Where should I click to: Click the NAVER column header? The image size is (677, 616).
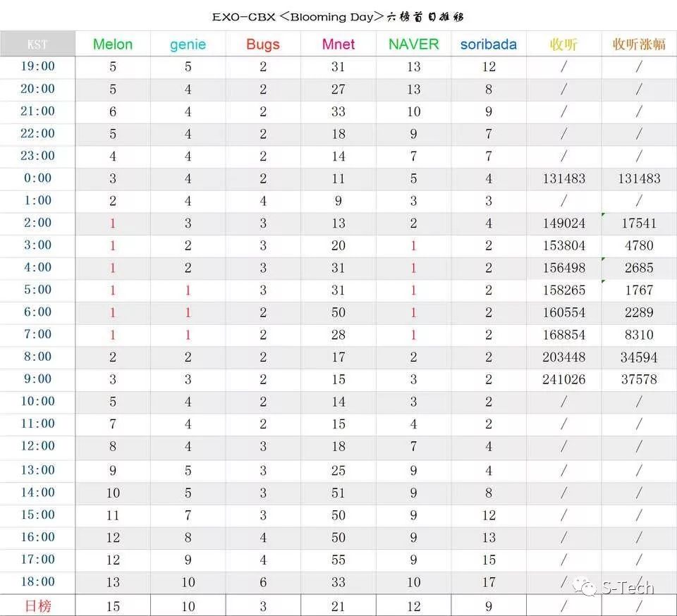tap(413, 44)
